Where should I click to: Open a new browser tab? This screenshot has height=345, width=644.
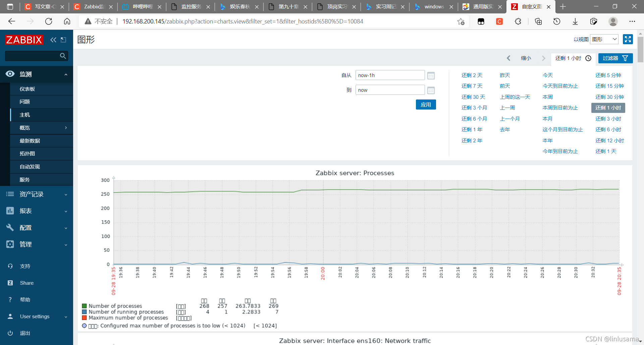[x=563, y=7]
